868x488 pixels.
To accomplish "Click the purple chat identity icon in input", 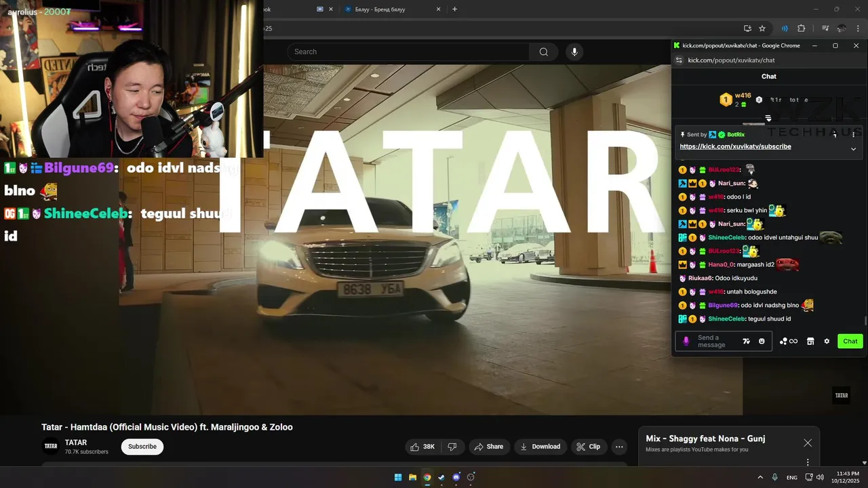I will (x=686, y=341).
